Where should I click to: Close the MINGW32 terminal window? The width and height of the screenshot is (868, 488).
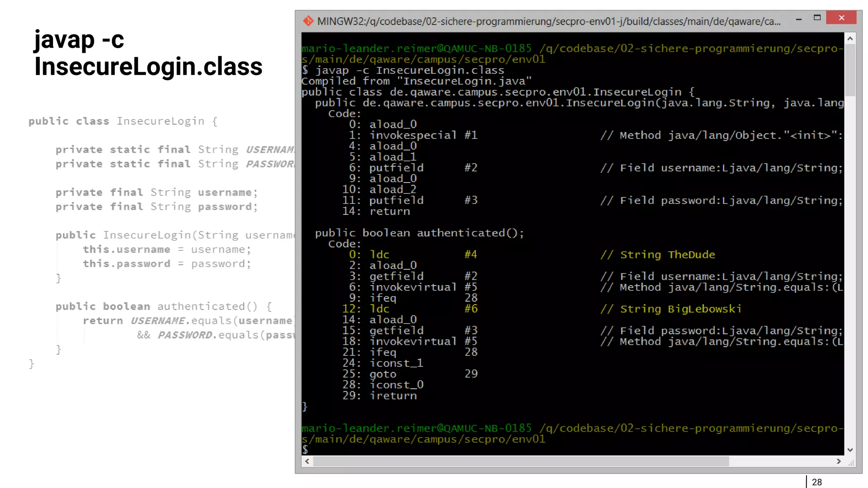[842, 18]
